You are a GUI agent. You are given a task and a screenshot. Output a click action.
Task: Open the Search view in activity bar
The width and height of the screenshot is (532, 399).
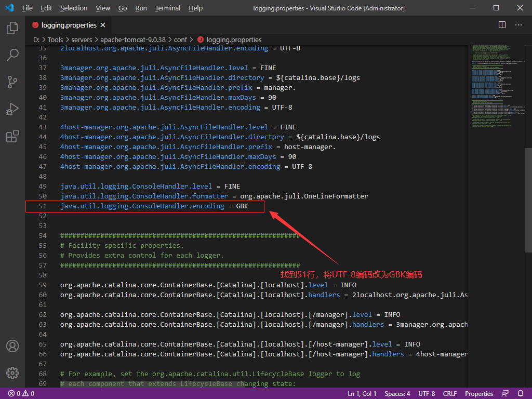coord(12,55)
